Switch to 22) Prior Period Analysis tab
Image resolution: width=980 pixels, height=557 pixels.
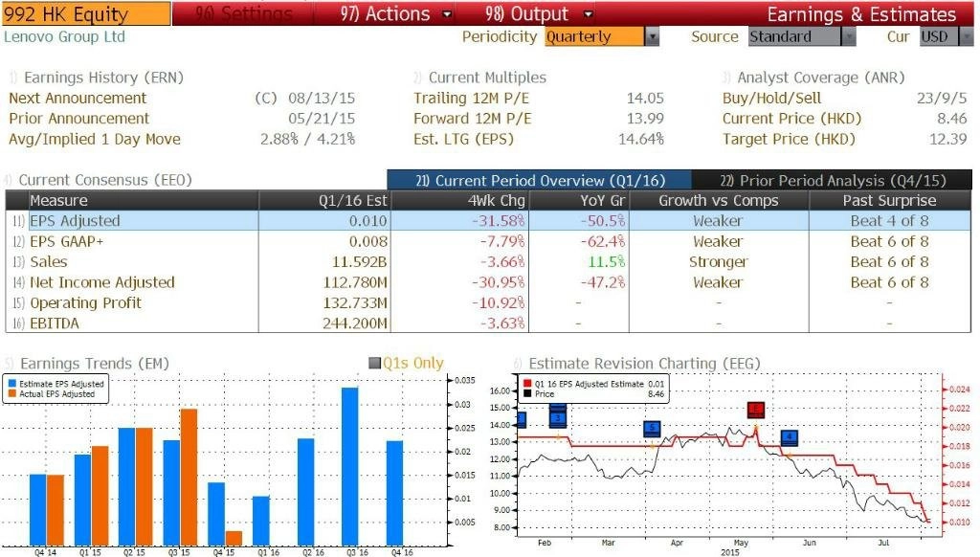pos(833,180)
